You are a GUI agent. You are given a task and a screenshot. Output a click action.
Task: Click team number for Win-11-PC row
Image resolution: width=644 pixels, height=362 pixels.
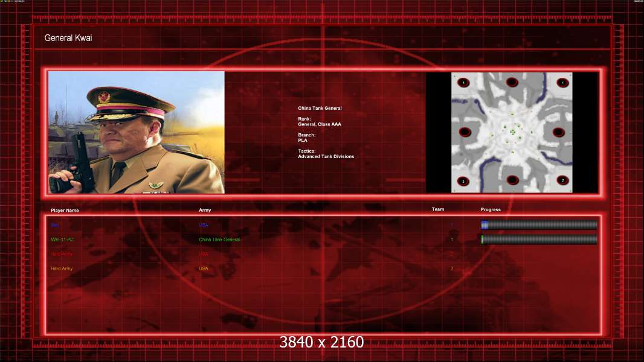[452, 240]
